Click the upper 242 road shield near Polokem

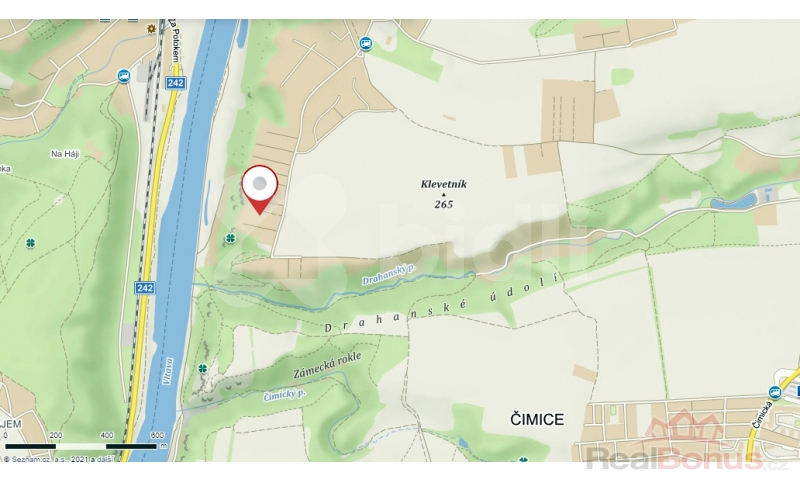point(176,83)
